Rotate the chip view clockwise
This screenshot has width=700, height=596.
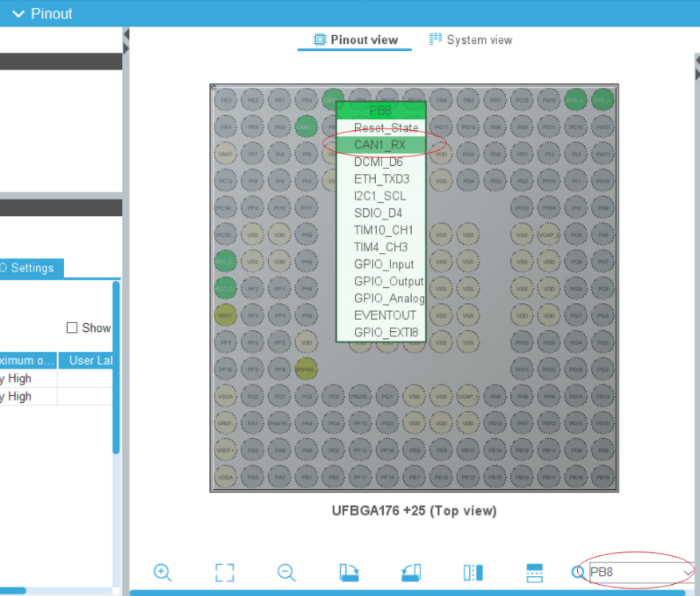(x=349, y=572)
